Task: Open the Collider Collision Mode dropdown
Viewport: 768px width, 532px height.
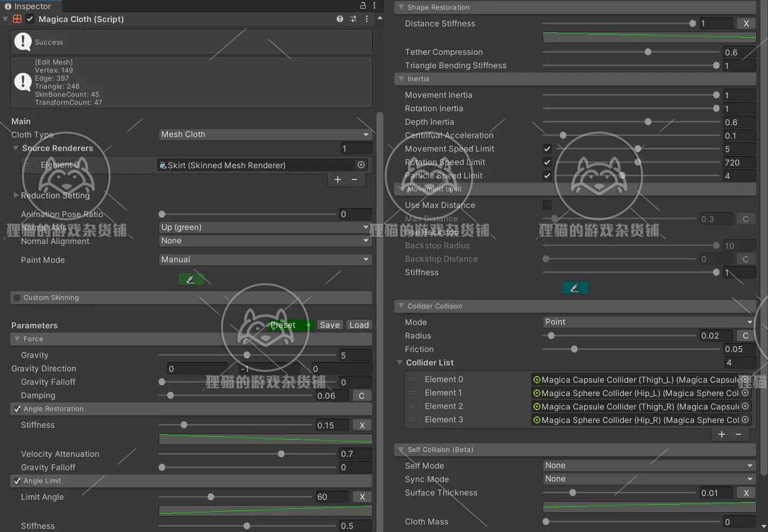Action: 649,322
